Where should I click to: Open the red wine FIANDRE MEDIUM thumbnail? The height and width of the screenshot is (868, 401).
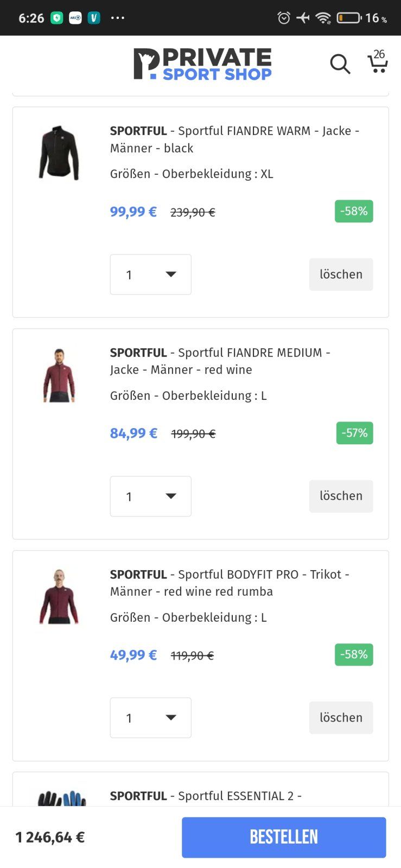(x=59, y=375)
